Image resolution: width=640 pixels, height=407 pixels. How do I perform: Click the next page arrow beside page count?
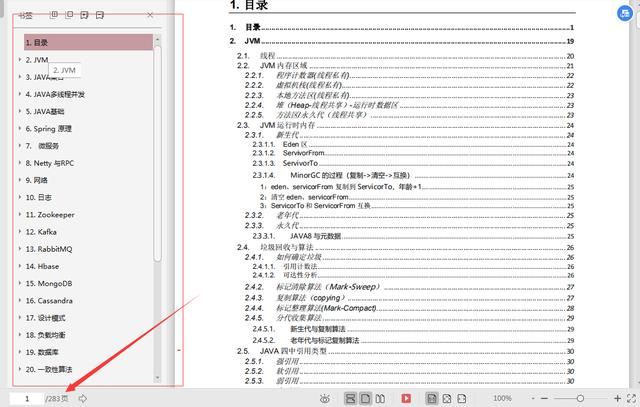[x=83, y=398]
